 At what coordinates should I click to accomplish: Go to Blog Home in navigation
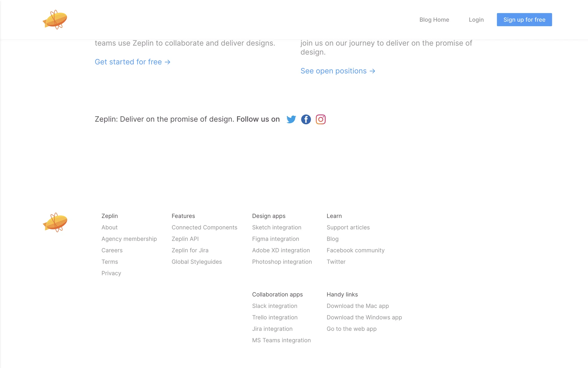coord(434,20)
